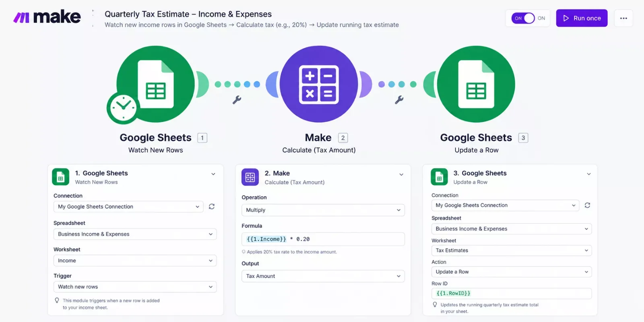This screenshot has height=322, width=644.
Task: Click the Update a Row label under the third module
Action: coord(477,150)
